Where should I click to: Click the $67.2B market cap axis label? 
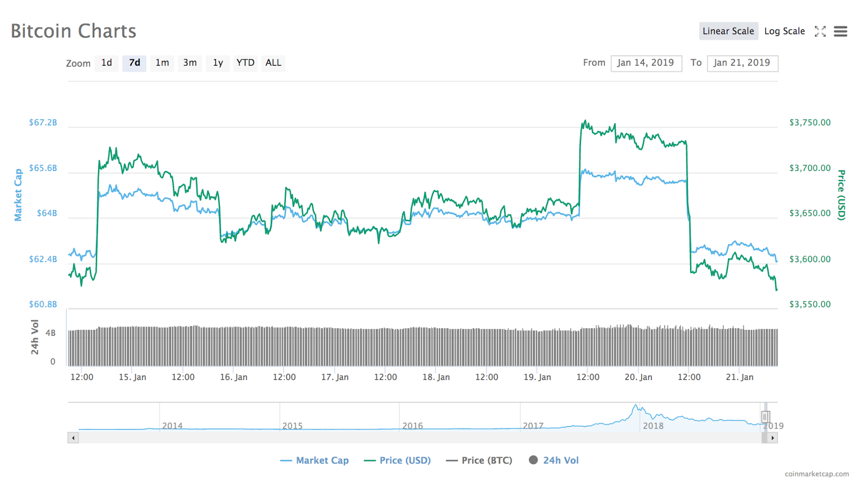tap(43, 123)
